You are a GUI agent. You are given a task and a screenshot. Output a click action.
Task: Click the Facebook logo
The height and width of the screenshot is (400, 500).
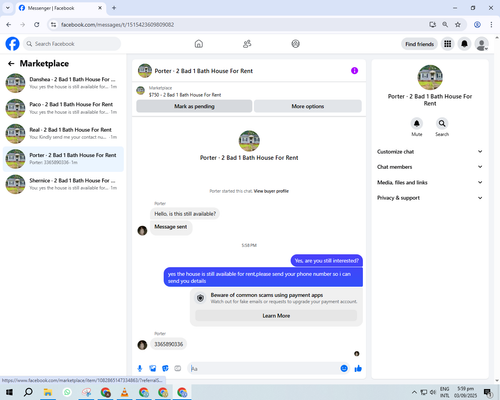[13, 44]
